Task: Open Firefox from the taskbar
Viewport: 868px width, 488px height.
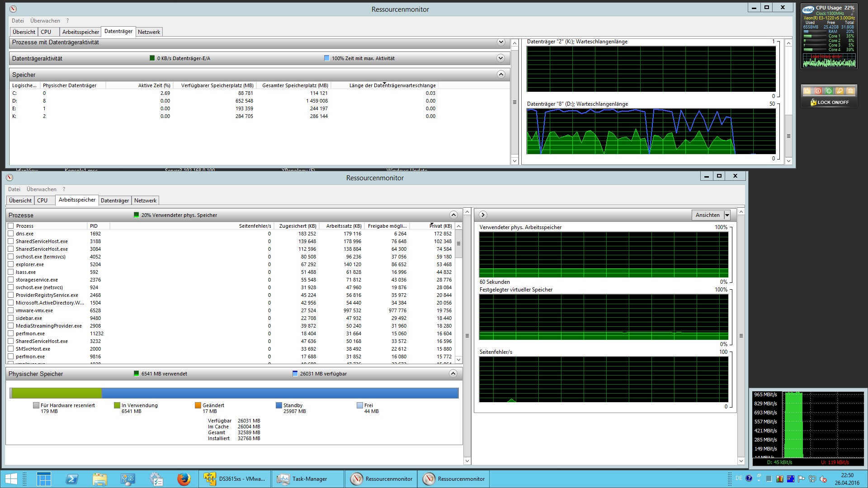Action: (184, 479)
